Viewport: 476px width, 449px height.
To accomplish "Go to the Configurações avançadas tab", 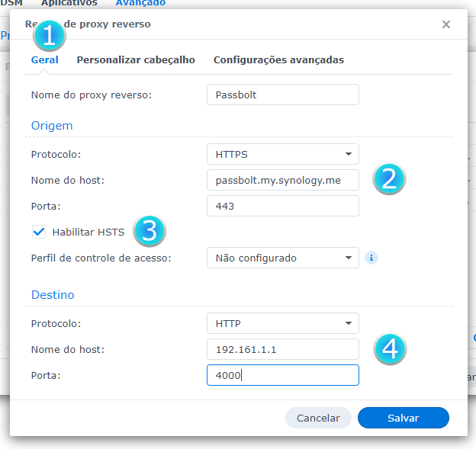I will pos(278,59).
